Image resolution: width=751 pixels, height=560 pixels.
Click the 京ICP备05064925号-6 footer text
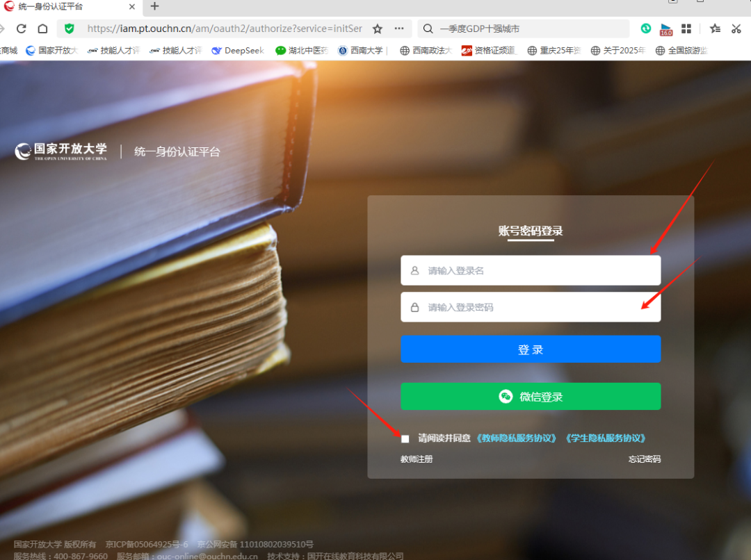[147, 544]
